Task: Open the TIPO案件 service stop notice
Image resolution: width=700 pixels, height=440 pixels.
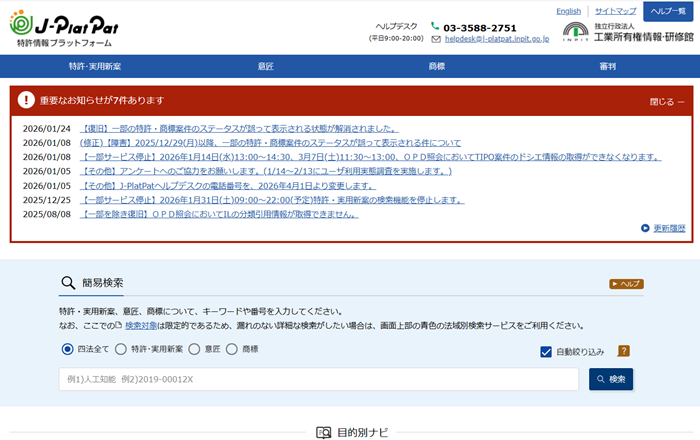Action: (x=371, y=157)
